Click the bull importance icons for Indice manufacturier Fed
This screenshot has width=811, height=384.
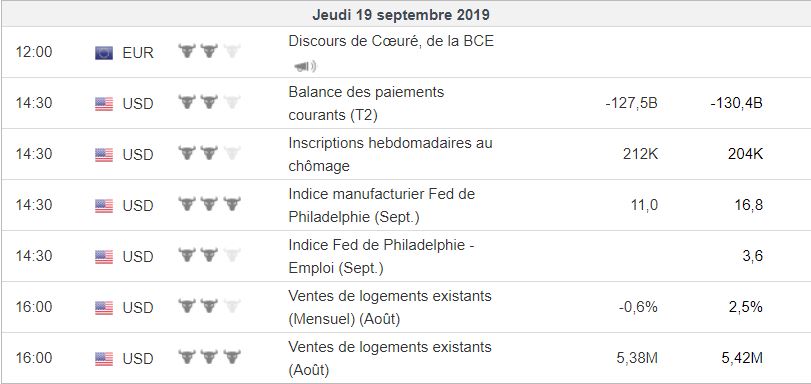(x=209, y=204)
